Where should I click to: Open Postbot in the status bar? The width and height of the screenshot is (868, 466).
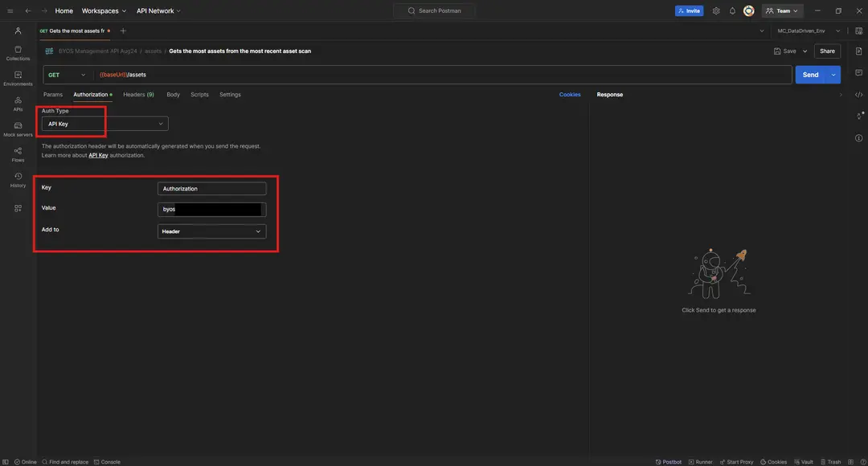(669, 461)
